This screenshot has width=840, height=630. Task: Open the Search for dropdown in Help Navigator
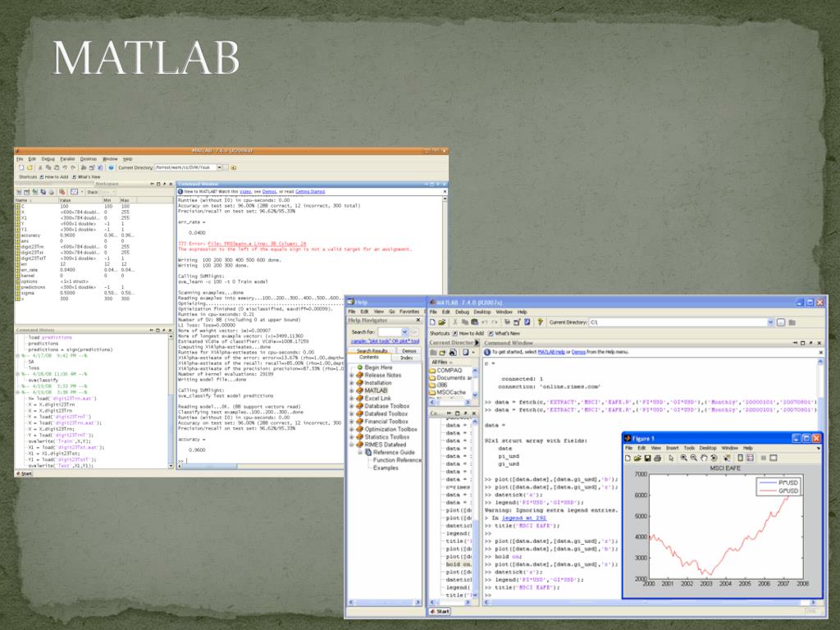pos(405,332)
